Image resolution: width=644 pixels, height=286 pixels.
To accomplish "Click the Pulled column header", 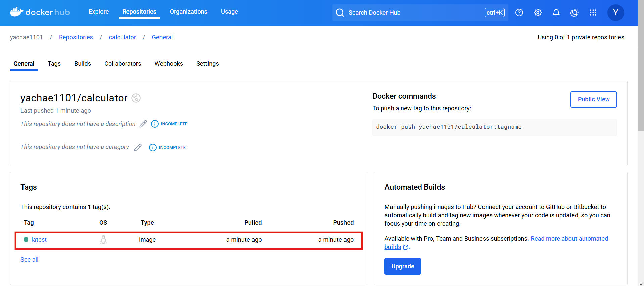I will [253, 223].
